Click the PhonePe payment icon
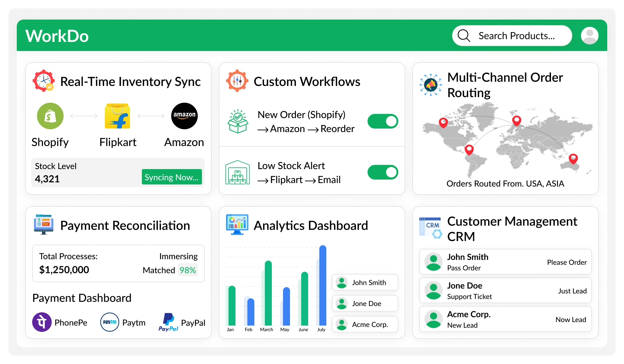Screen dimensions: 624x364 [42, 322]
